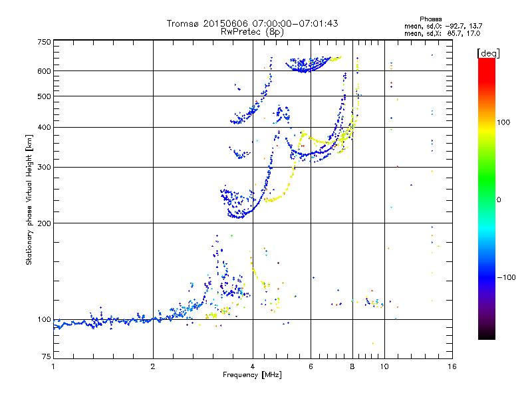
Task: Click the x-axis tick label '8'
Action: tap(352, 366)
